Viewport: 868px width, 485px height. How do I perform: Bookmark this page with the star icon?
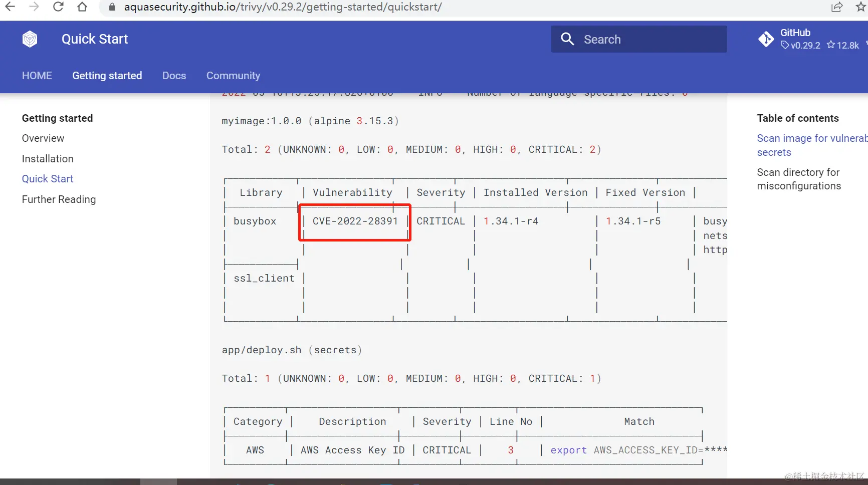[861, 7]
